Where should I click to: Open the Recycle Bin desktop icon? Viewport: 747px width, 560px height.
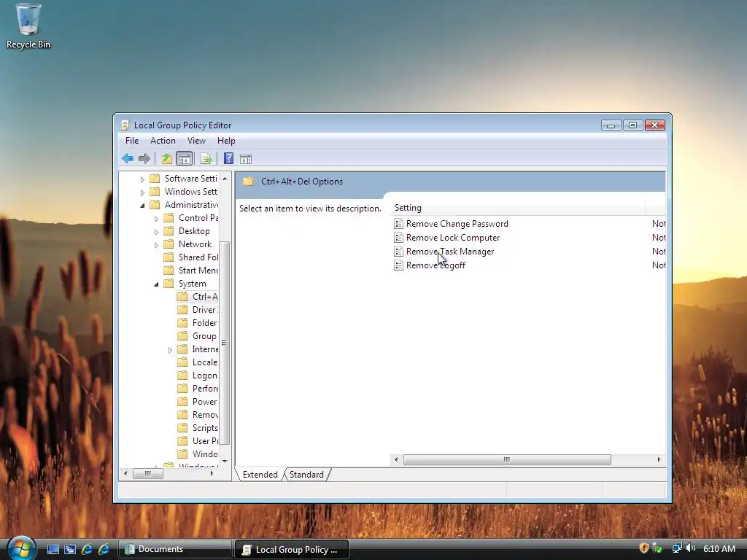point(28,26)
